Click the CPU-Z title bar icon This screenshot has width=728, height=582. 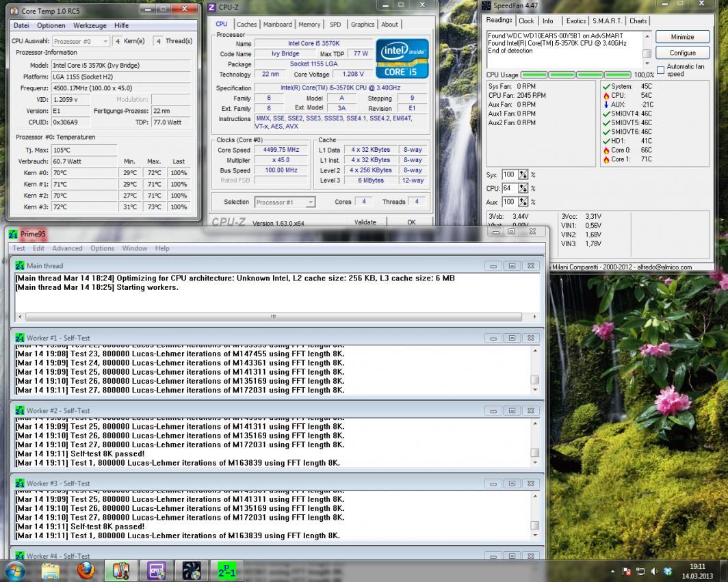211,7
